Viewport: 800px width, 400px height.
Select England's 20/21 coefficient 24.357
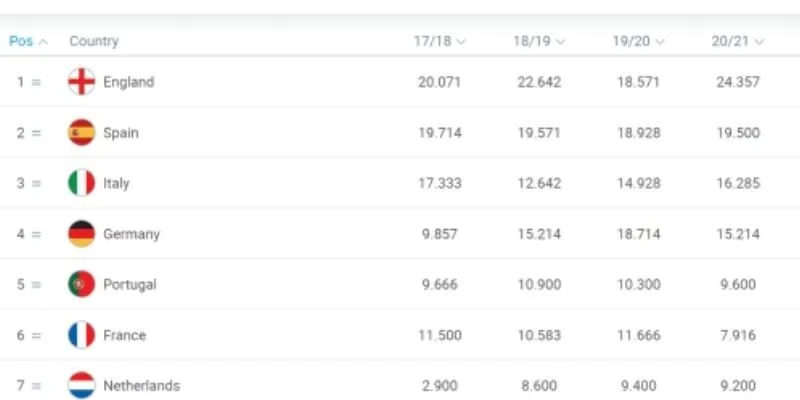pos(738,82)
